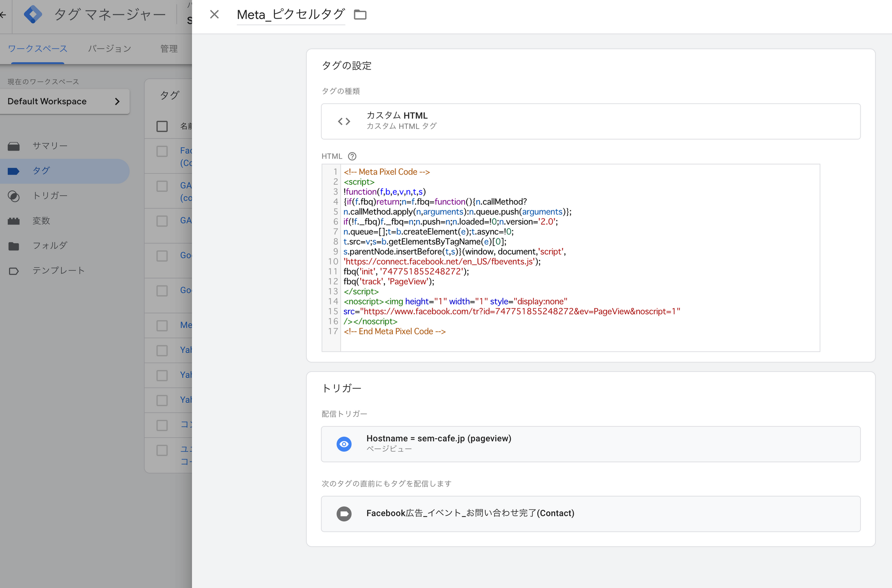Viewport: 892px width, 588px height.
Task: Click the code brackets icon for カスタム HTML
Action: (x=344, y=121)
